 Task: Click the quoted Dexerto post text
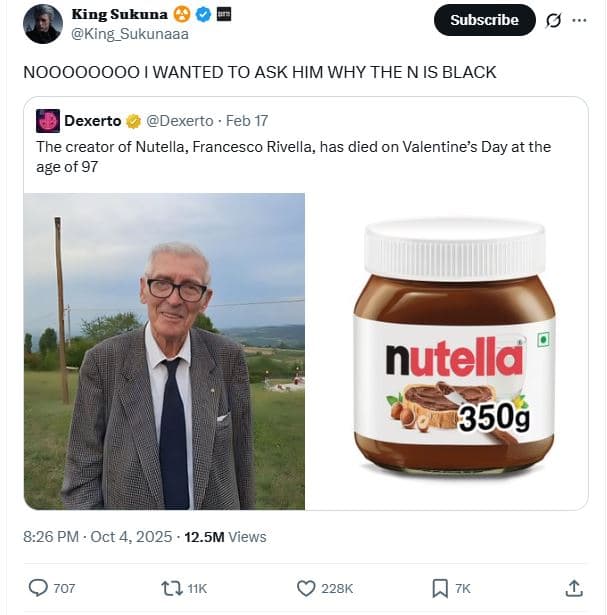(293, 156)
